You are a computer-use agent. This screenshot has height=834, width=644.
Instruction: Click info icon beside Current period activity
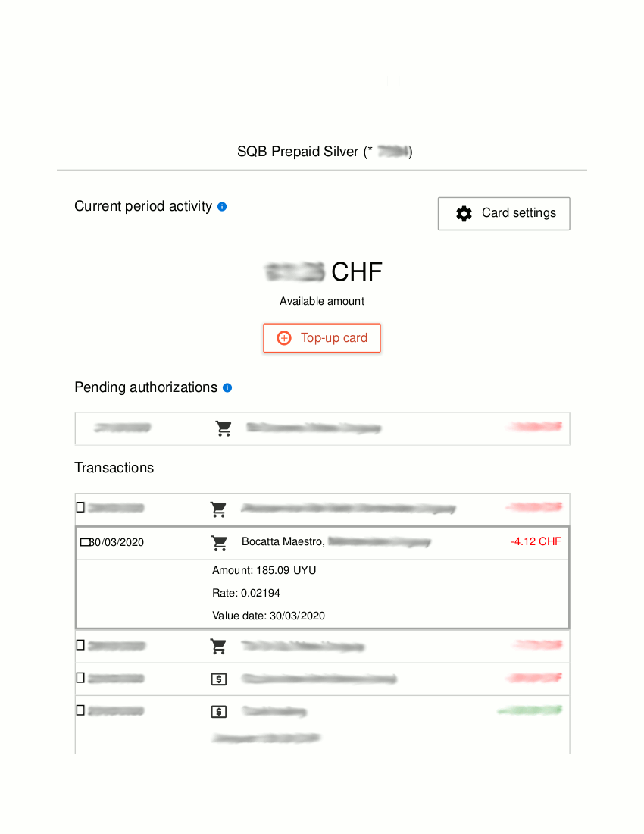[222, 206]
